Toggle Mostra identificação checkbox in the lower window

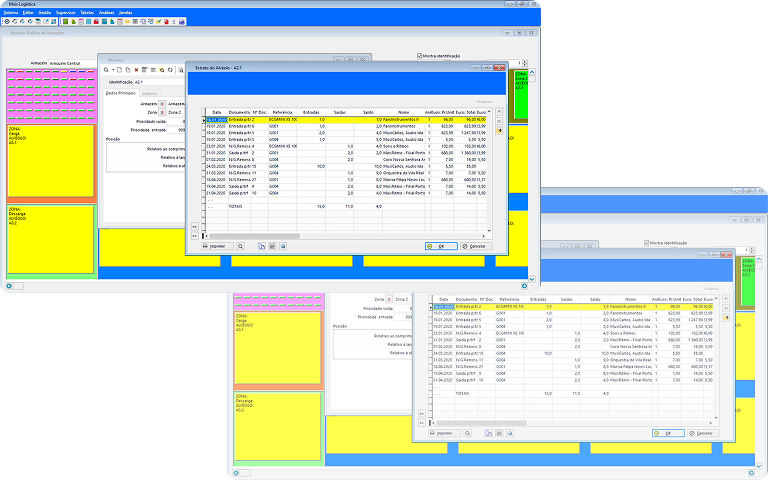(x=647, y=242)
